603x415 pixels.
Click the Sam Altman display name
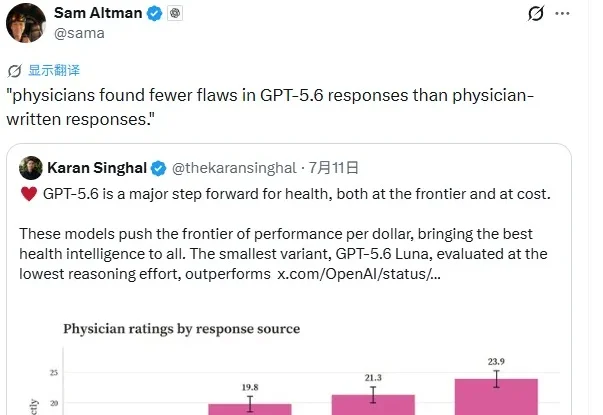[x=98, y=13]
